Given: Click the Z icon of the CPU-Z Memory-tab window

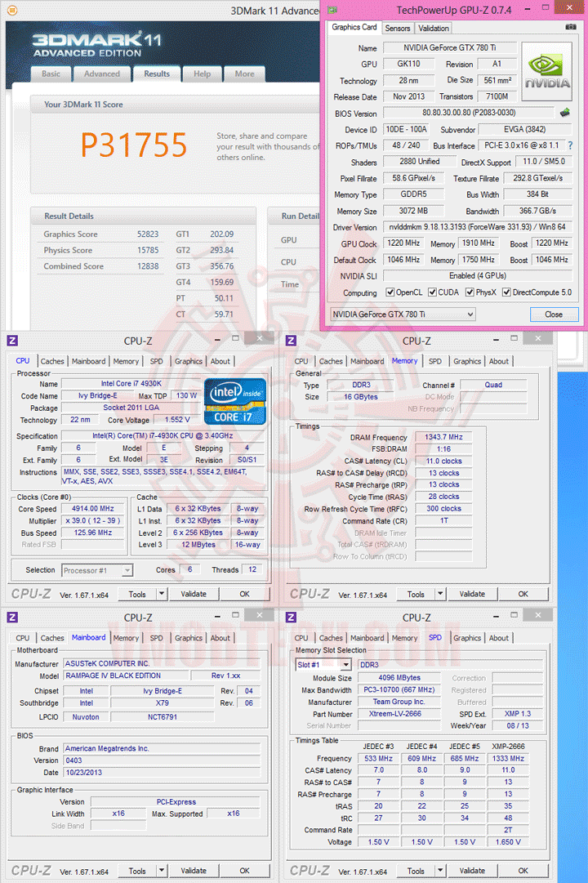Looking at the screenshot, I should [292, 341].
